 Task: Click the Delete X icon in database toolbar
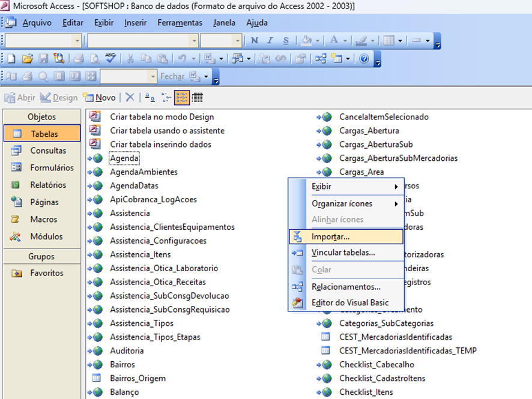coord(130,97)
